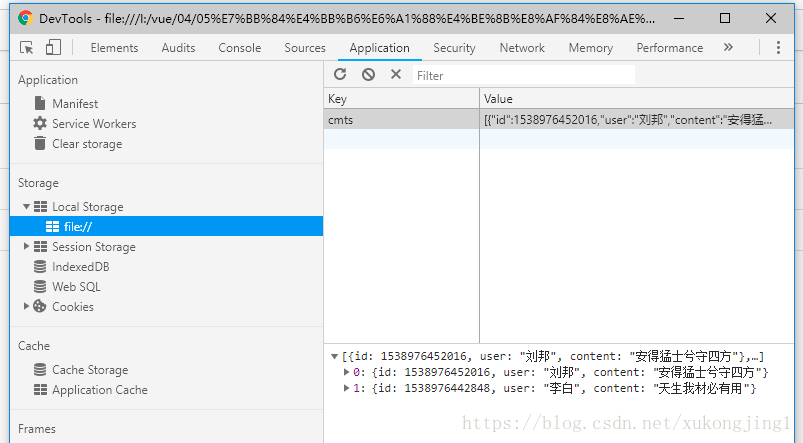Switch to the Console tab
This screenshot has width=803, height=443.
click(240, 48)
